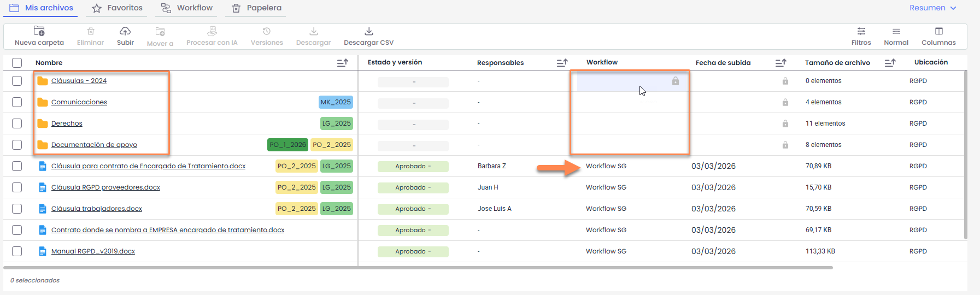Check the box for Comunicaciones folder
This screenshot has width=980, height=295.
[x=17, y=102]
